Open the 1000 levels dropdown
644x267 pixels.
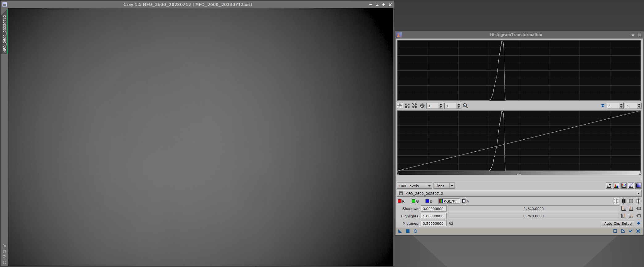pyautogui.click(x=414, y=186)
